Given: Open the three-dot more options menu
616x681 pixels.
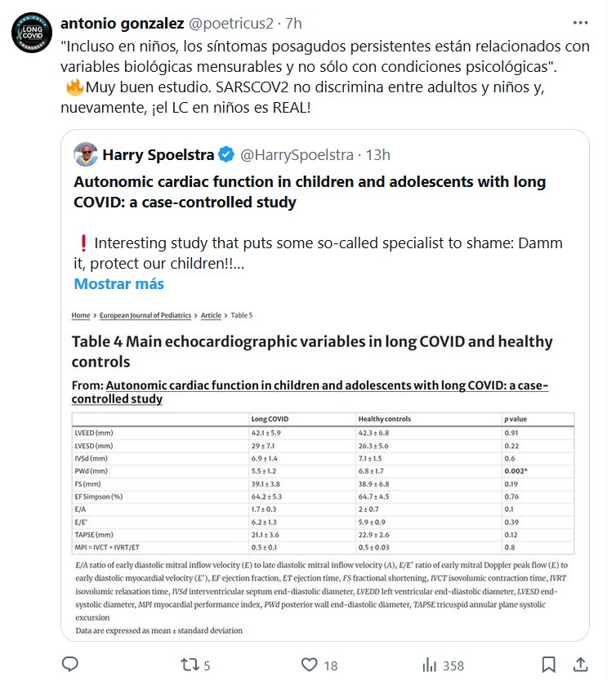Looking at the screenshot, I should pyautogui.click(x=579, y=22).
